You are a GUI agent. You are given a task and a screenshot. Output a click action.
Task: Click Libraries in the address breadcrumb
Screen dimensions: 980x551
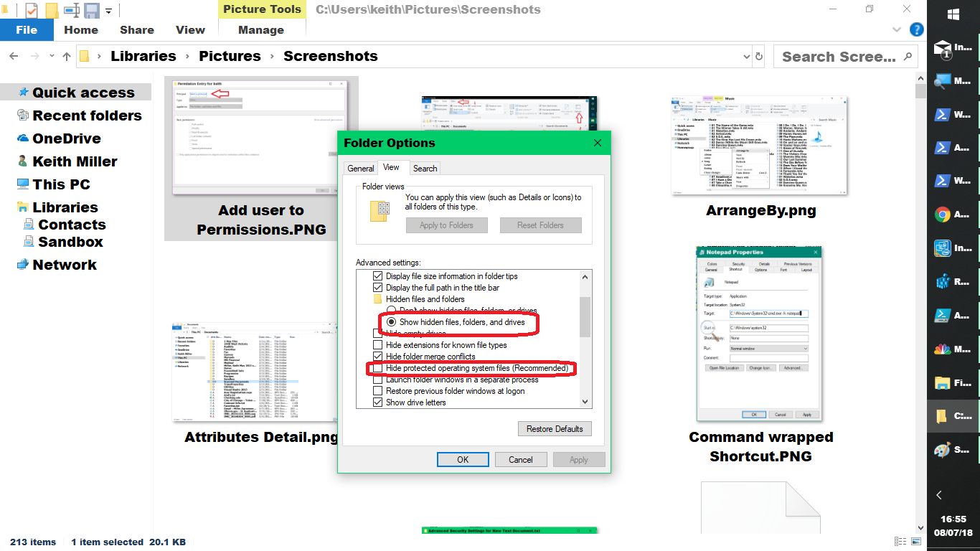click(x=143, y=56)
